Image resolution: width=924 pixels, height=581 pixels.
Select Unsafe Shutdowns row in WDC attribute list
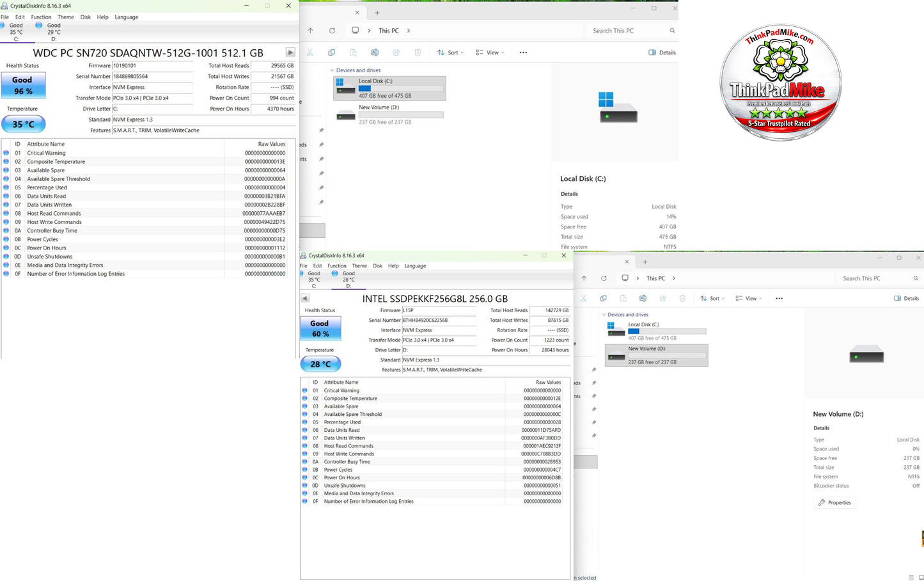tap(148, 257)
